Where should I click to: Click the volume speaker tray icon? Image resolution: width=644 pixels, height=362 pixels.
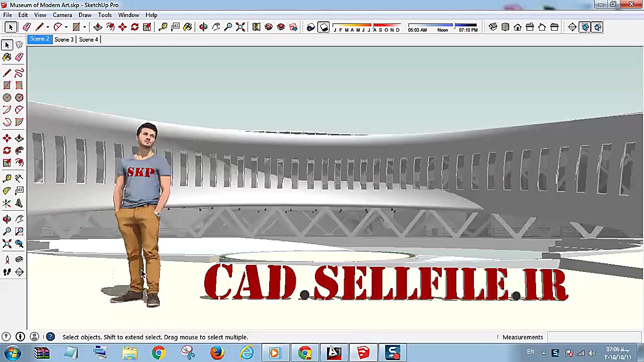(592, 353)
